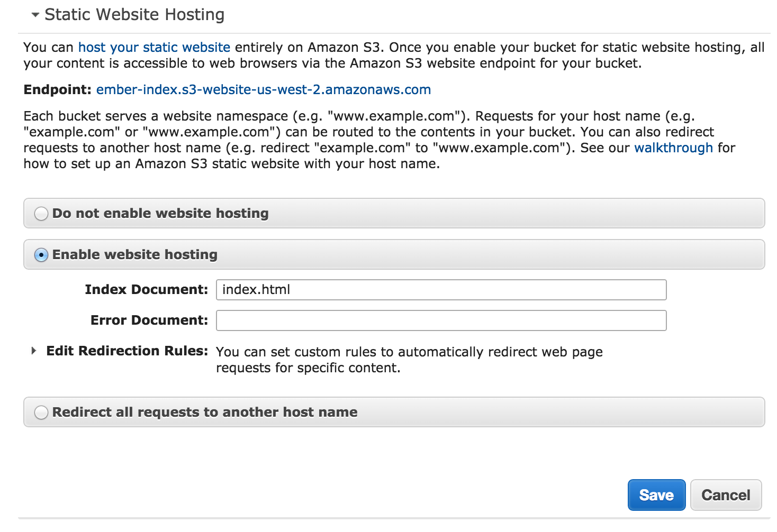777x532 pixels.
Task: Choose the 'Redirect all requests' radio button
Action: point(41,412)
